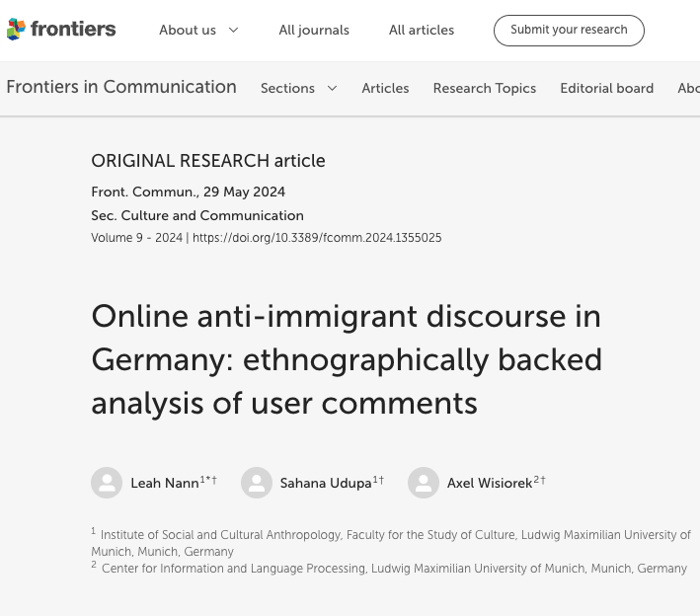This screenshot has width=700, height=616.
Task: Click Sahana Udupa's avatar icon
Action: click(x=257, y=483)
